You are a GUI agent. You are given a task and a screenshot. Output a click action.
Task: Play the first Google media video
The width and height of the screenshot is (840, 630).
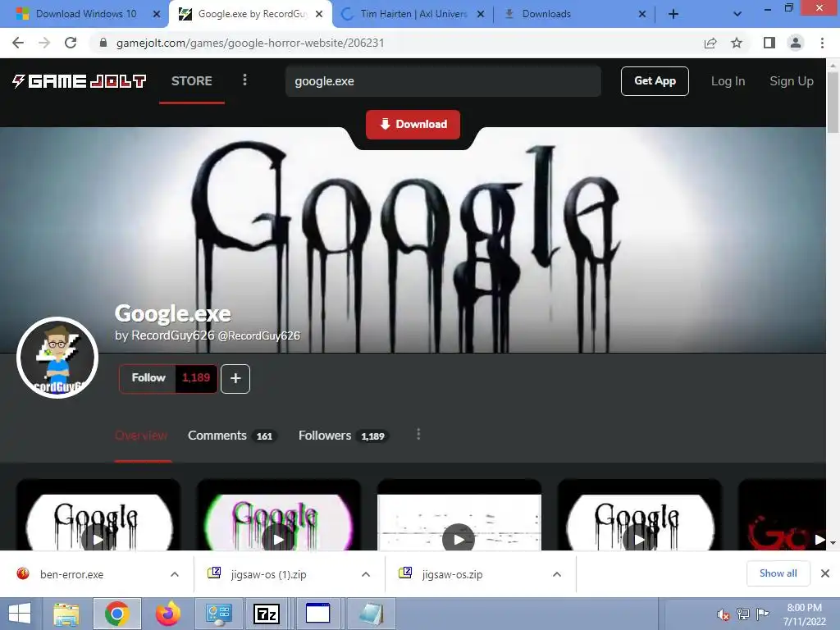click(x=98, y=538)
